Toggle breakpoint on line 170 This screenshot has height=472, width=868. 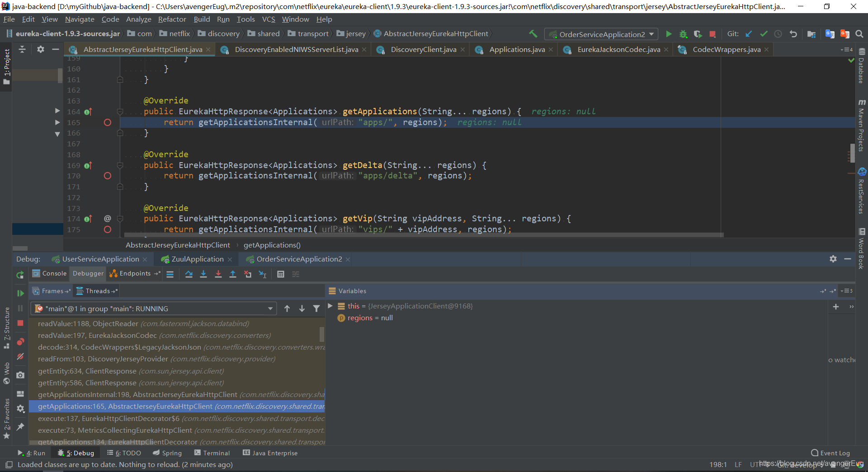coord(108,176)
